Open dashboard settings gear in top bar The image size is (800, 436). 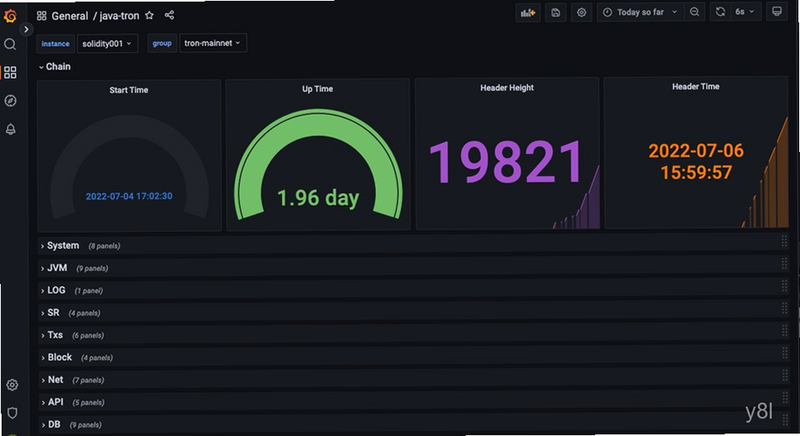(x=581, y=13)
